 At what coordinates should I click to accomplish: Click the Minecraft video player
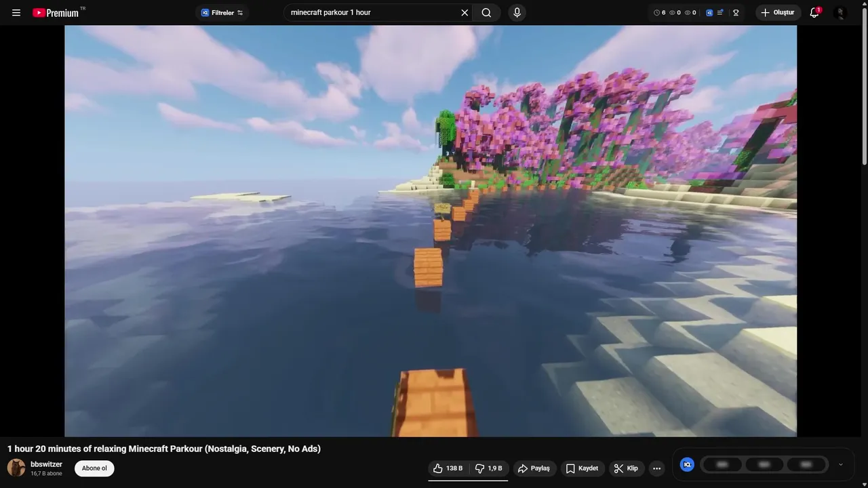point(431,231)
